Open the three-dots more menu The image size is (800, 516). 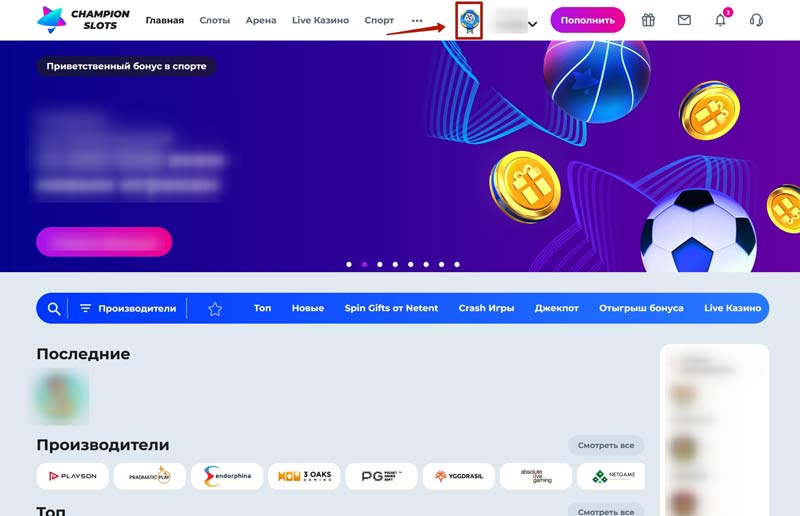[417, 20]
